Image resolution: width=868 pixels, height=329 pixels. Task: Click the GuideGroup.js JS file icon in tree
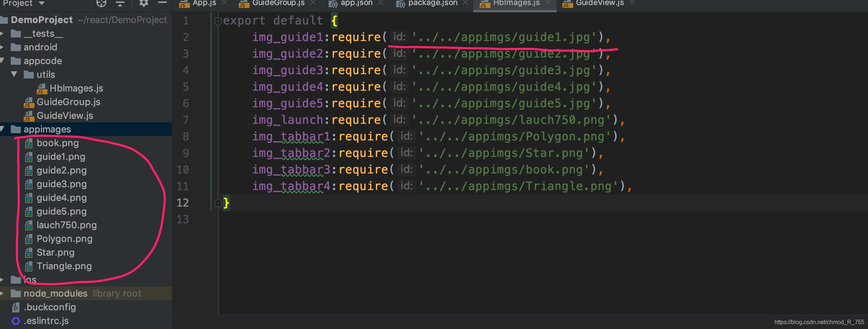[29, 102]
